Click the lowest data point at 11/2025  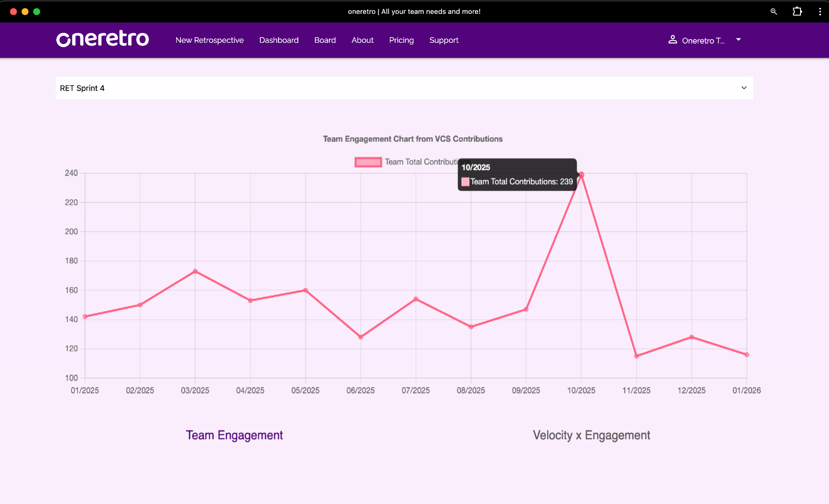pos(636,356)
